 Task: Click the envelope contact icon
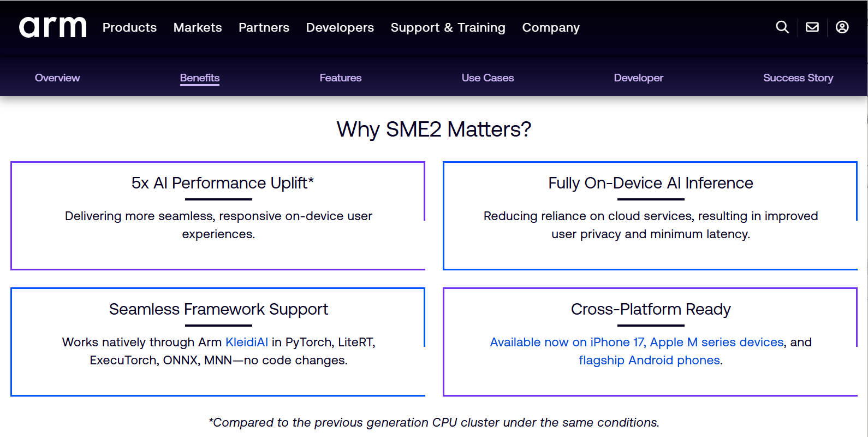(x=812, y=27)
